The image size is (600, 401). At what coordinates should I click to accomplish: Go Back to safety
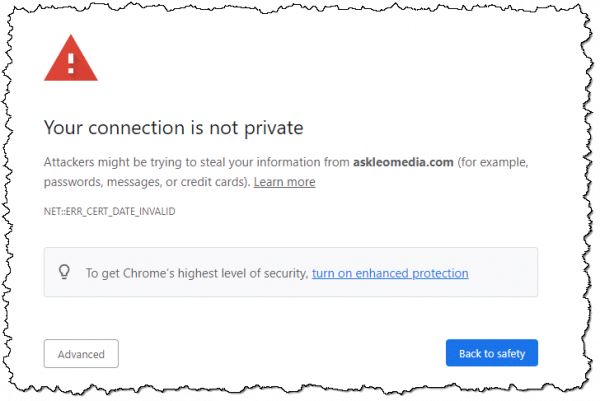(x=492, y=353)
